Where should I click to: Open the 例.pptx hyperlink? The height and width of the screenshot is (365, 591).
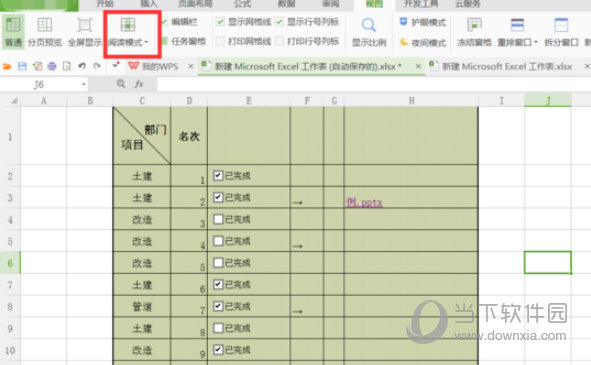coord(364,202)
